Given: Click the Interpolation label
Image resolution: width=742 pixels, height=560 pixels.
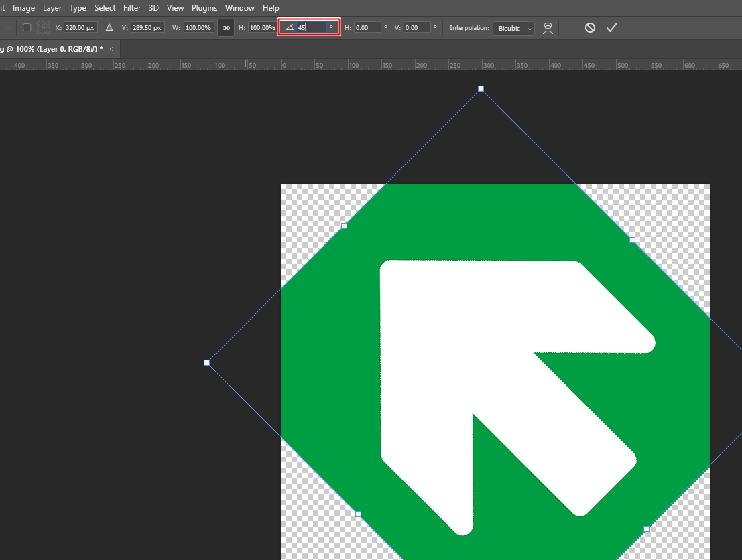Looking at the screenshot, I should pos(469,28).
